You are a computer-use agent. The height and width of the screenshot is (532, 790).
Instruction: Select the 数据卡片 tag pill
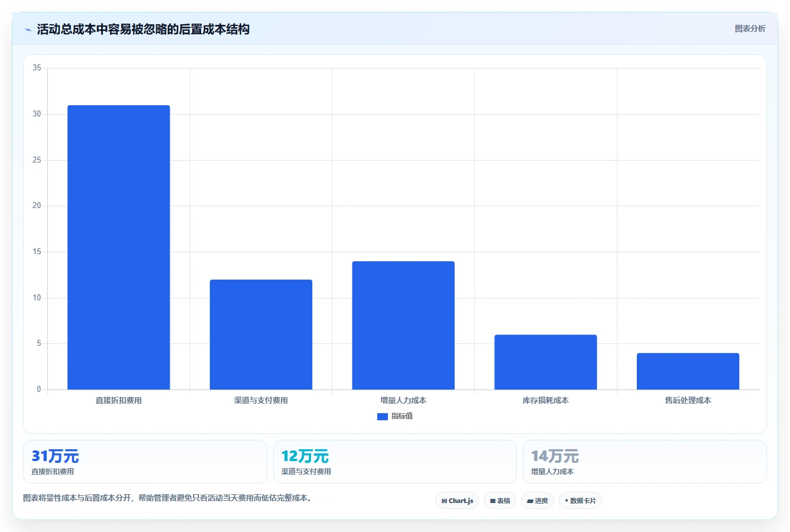click(580, 501)
